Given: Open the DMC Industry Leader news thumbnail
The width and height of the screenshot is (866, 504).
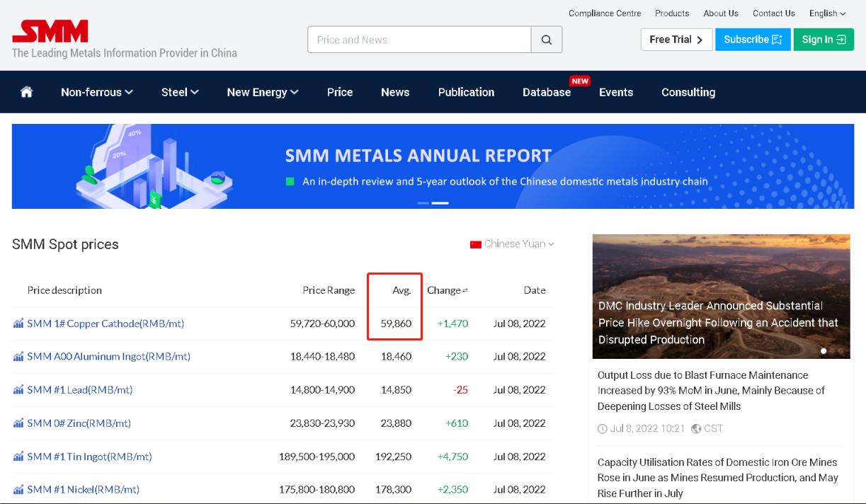Looking at the screenshot, I should click(x=721, y=296).
